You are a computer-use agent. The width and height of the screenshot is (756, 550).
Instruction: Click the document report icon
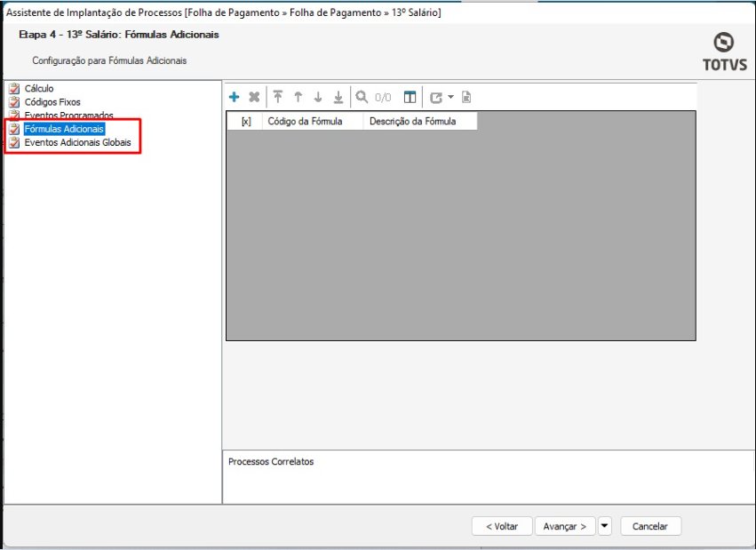pyautogui.click(x=466, y=97)
